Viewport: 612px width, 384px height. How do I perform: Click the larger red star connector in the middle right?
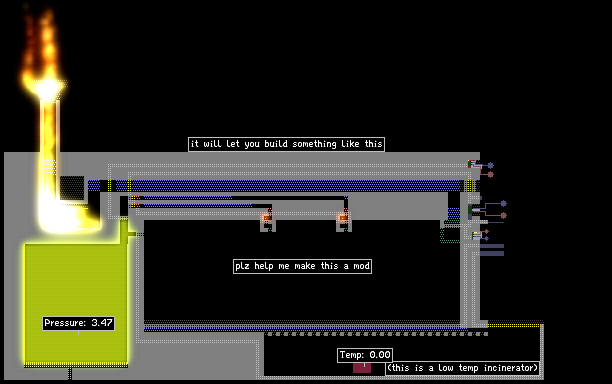coord(503,215)
